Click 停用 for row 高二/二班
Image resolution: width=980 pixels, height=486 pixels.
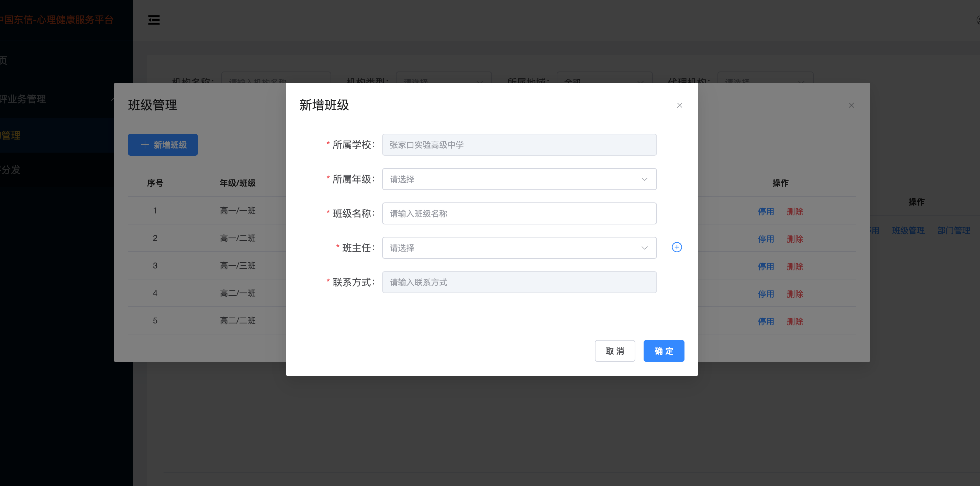pos(766,322)
